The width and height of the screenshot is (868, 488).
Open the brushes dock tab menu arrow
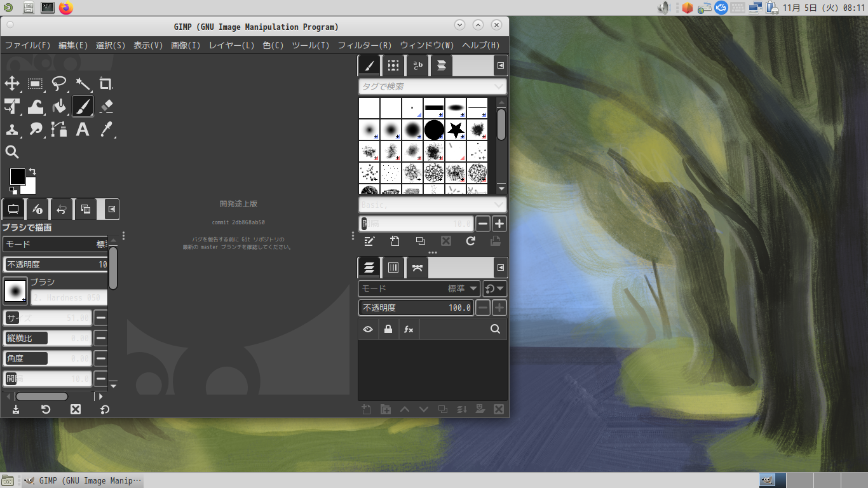click(x=501, y=65)
